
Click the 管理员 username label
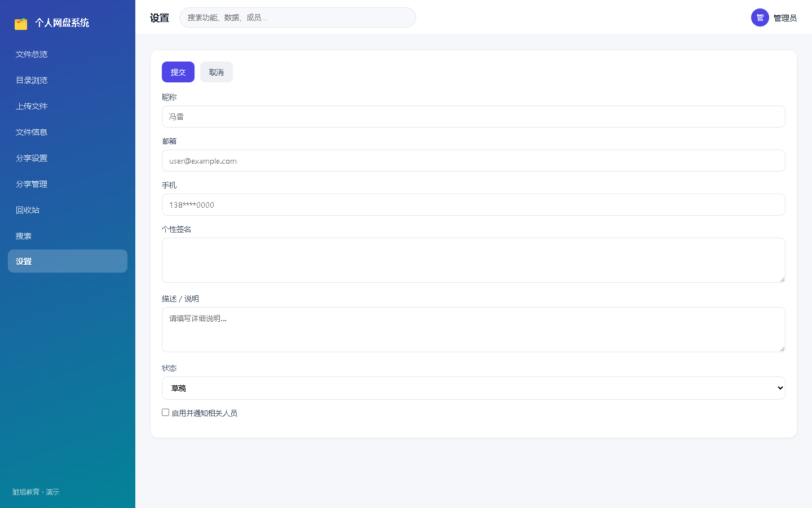pos(785,18)
